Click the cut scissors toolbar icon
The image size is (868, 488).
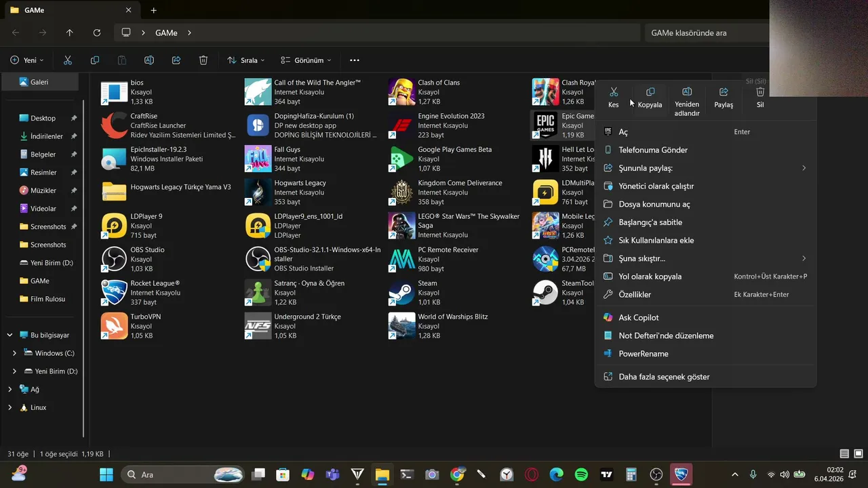point(68,60)
